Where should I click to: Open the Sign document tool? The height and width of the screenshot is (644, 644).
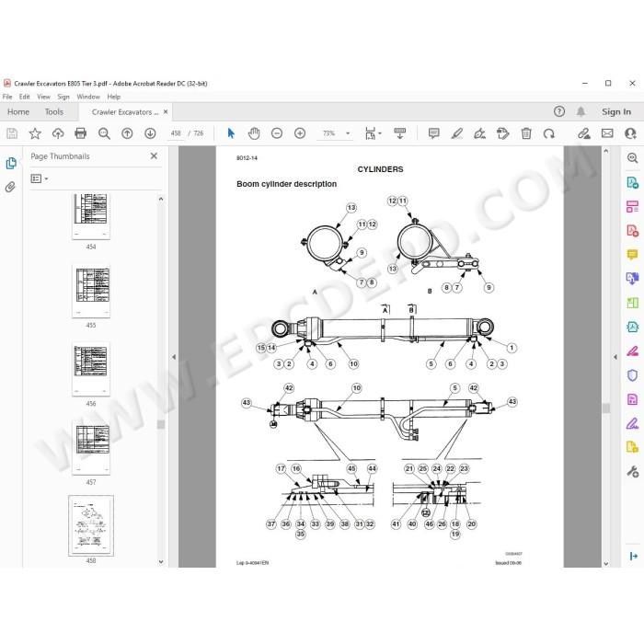pyautogui.click(x=479, y=133)
